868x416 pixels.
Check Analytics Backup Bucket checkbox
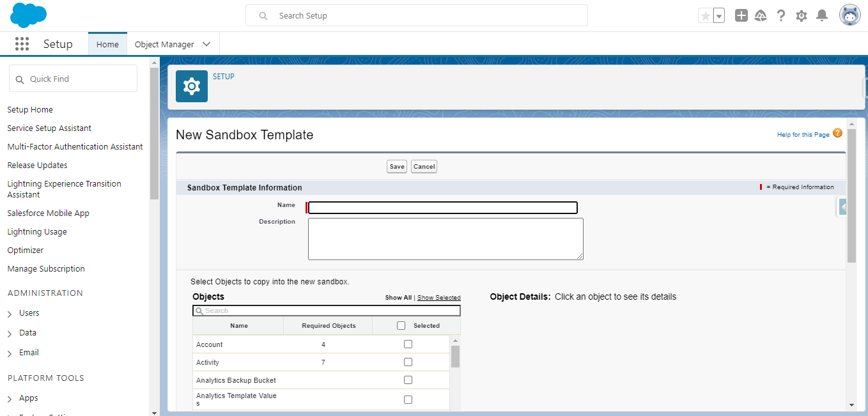[x=408, y=380]
